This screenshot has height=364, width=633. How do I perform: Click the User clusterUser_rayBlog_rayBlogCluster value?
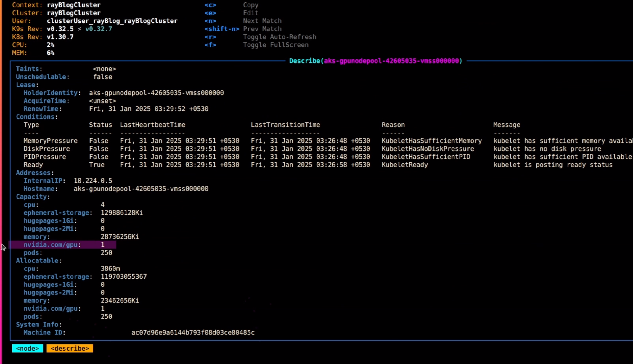(x=112, y=21)
